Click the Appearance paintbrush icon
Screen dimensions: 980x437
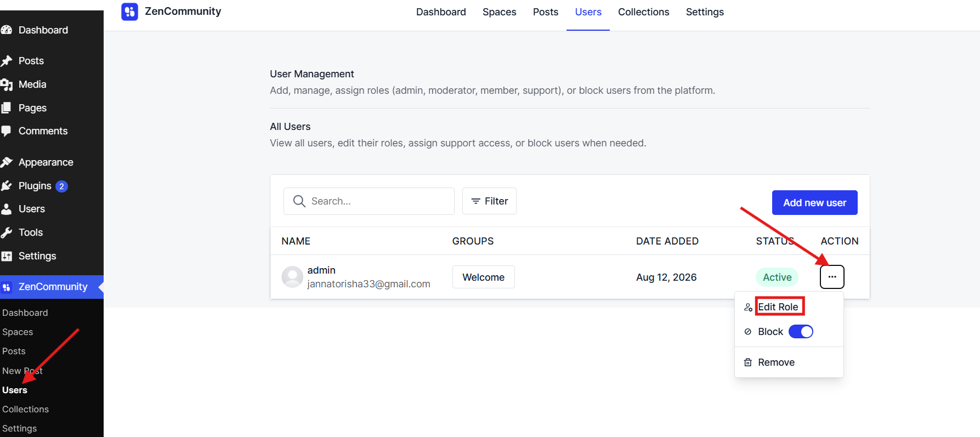7,162
